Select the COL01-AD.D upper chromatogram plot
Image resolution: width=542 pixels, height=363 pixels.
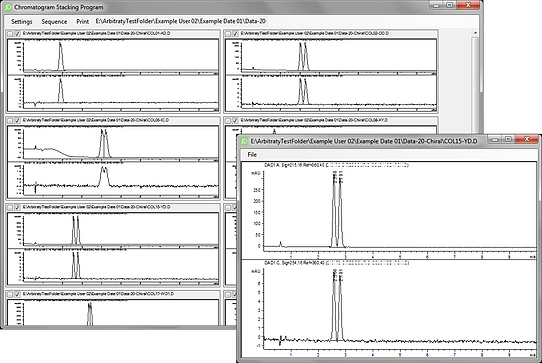click(x=113, y=57)
